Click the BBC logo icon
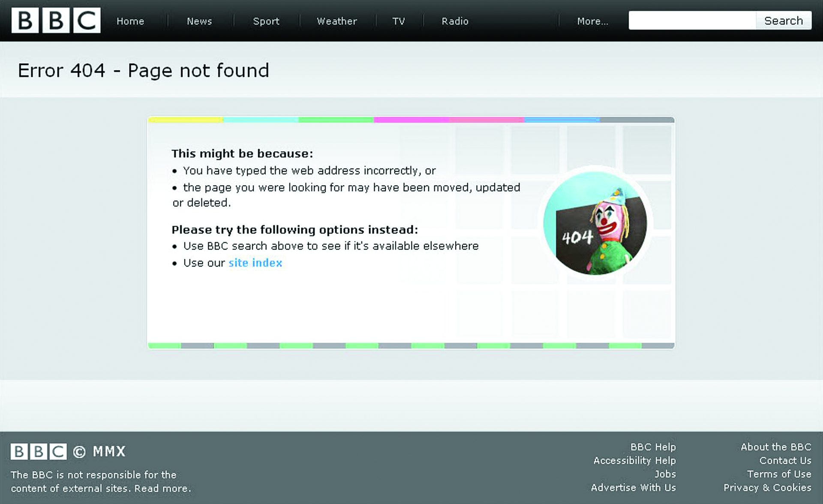The height and width of the screenshot is (504, 823). [53, 20]
